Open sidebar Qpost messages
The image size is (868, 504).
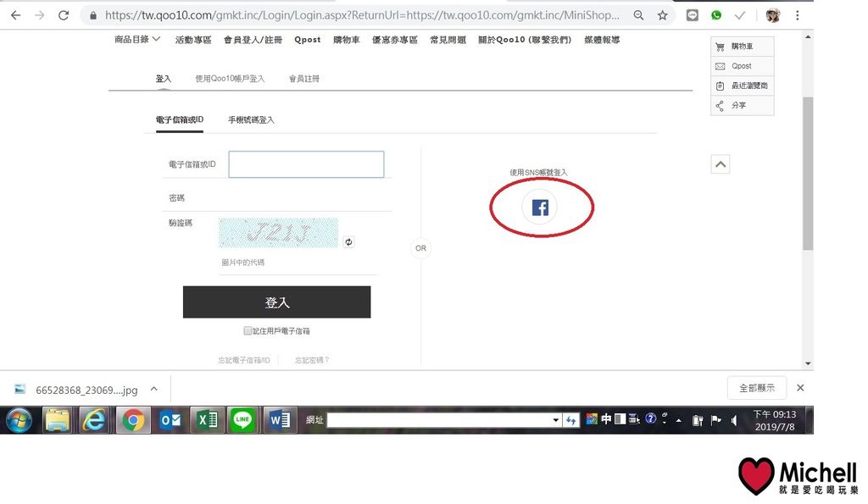742,66
